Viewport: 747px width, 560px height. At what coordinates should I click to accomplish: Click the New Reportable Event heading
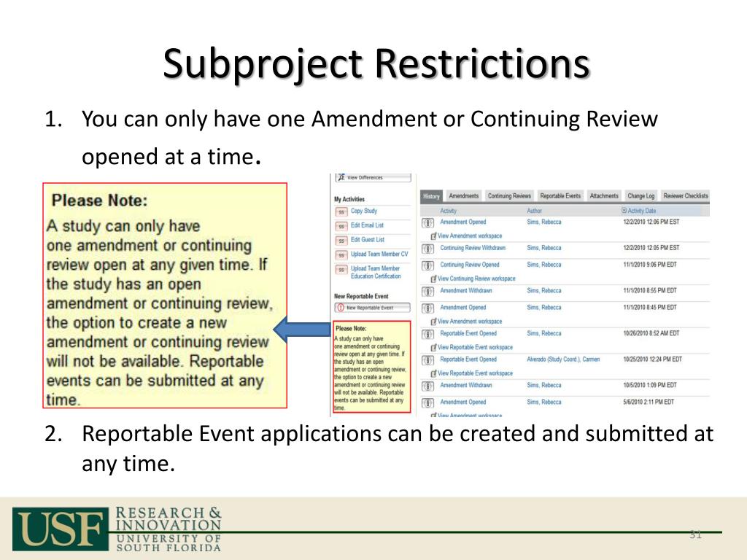[361, 296]
